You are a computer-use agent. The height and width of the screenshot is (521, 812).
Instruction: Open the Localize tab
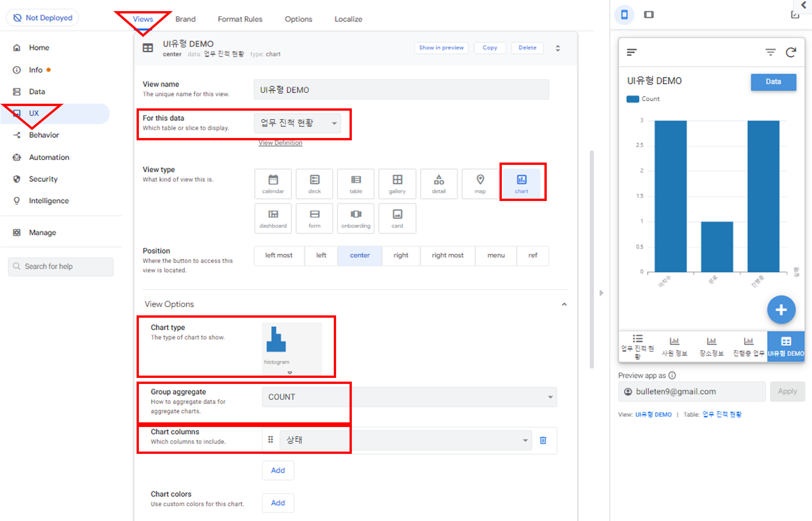point(349,19)
